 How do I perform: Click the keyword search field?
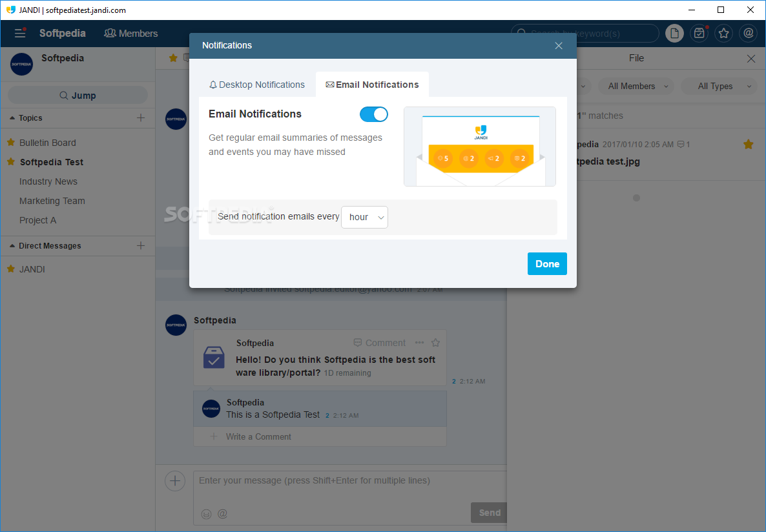585,33
